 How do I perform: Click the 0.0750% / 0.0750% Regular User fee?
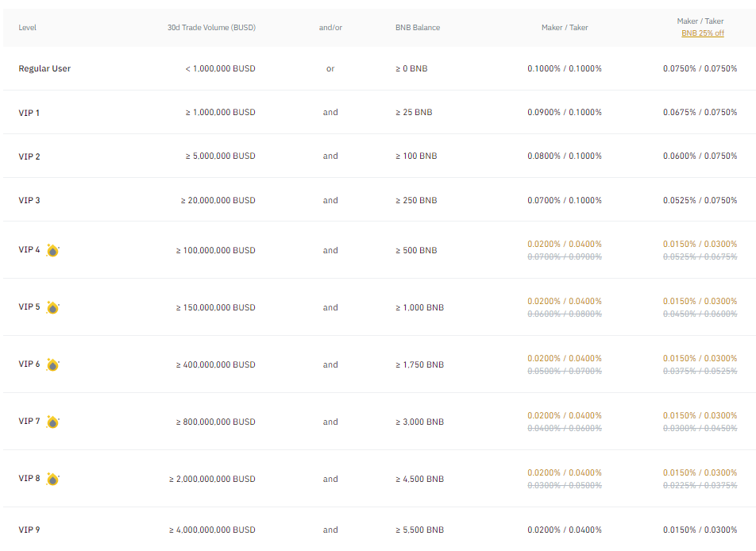point(700,68)
